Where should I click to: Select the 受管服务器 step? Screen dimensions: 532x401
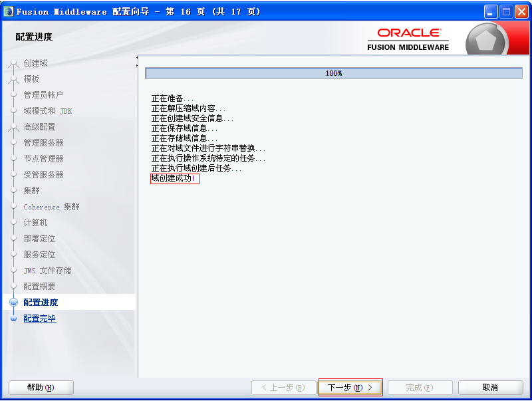click(x=43, y=174)
